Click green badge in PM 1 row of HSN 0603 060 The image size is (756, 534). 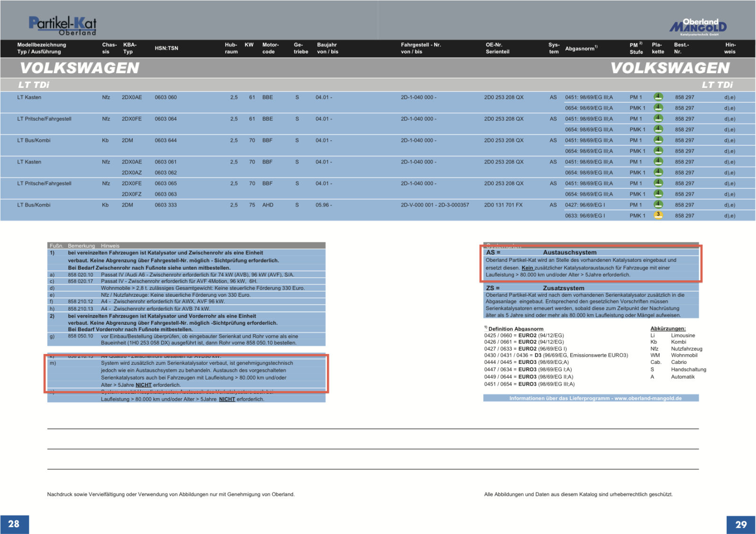658,97
